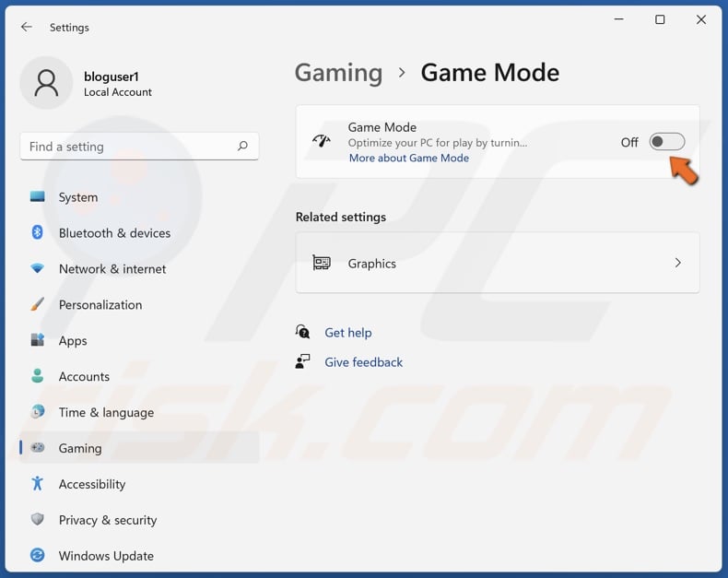Go back to Gaming breadcrumb
The width and height of the screenshot is (728, 578).
point(338,73)
